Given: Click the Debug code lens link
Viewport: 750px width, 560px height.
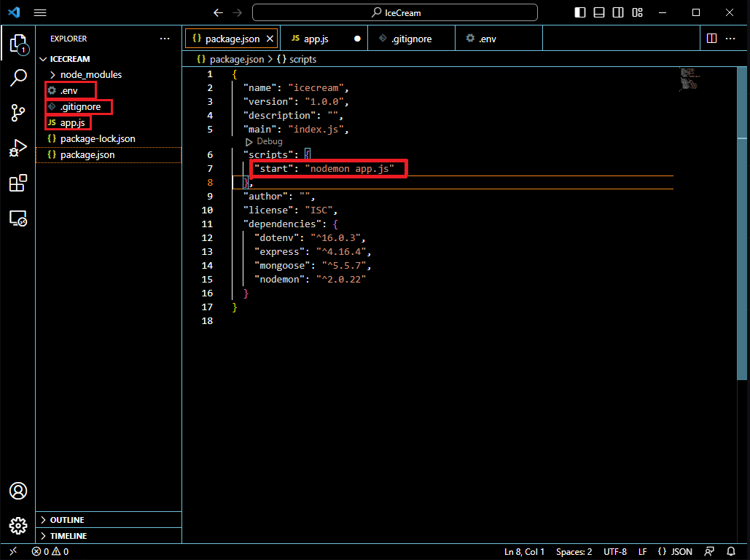Looking at the screenshot, I should pyautogui.click(x=269, y=141).
